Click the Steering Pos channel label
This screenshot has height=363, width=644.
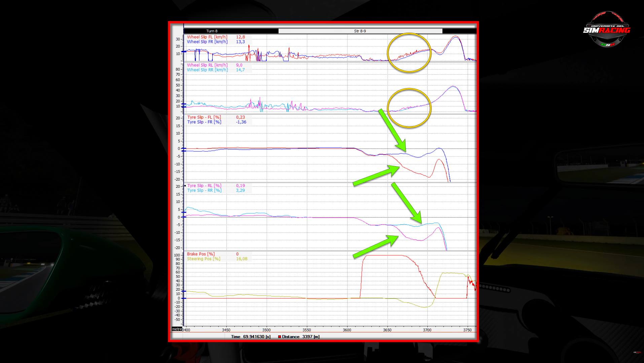coord(204,259)
